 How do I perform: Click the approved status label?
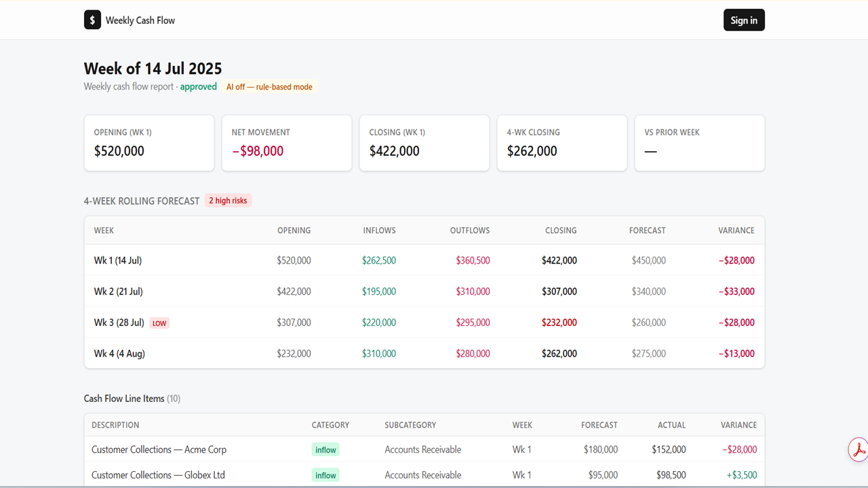(x=199, y=87)
